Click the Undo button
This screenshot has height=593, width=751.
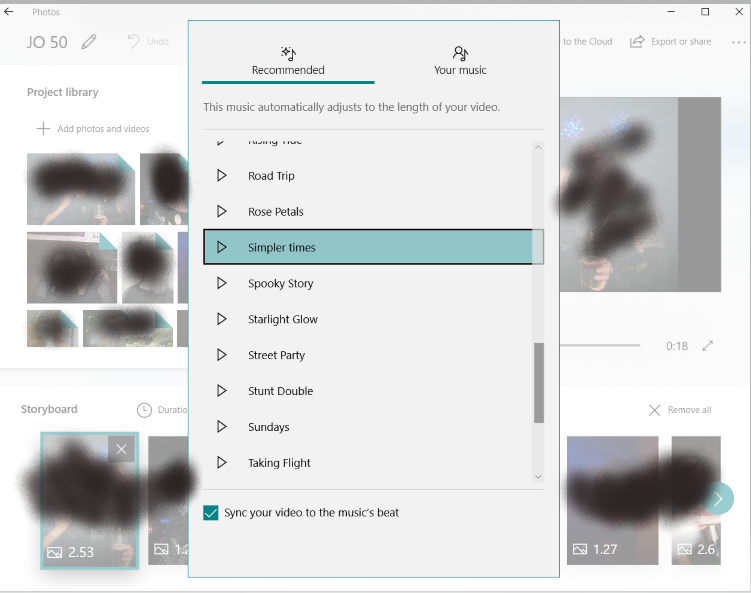148,42
